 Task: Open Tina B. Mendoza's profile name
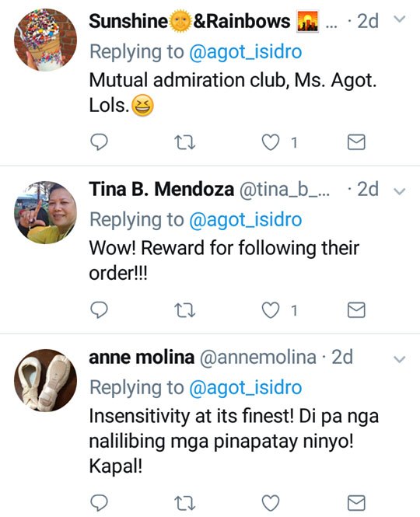pos(161,189)
